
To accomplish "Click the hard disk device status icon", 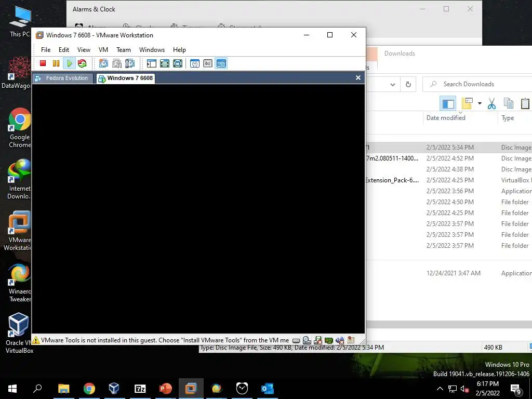I will 296,340.
